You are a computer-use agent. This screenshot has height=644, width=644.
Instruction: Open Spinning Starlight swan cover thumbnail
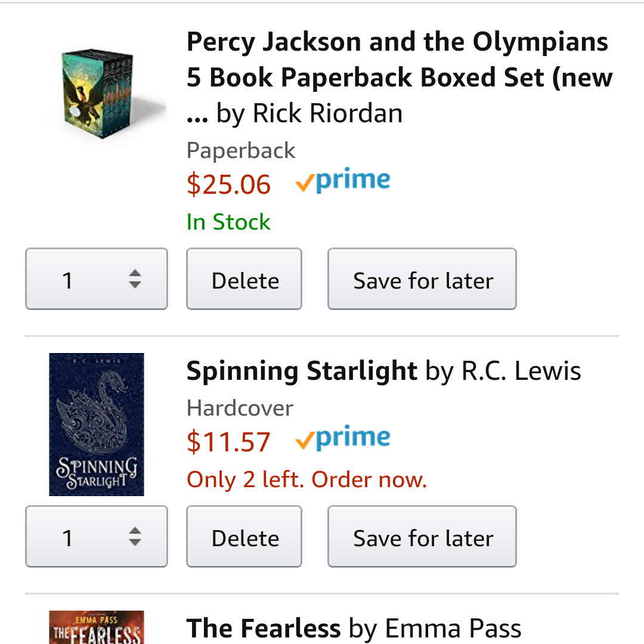(x=97, y=424)
